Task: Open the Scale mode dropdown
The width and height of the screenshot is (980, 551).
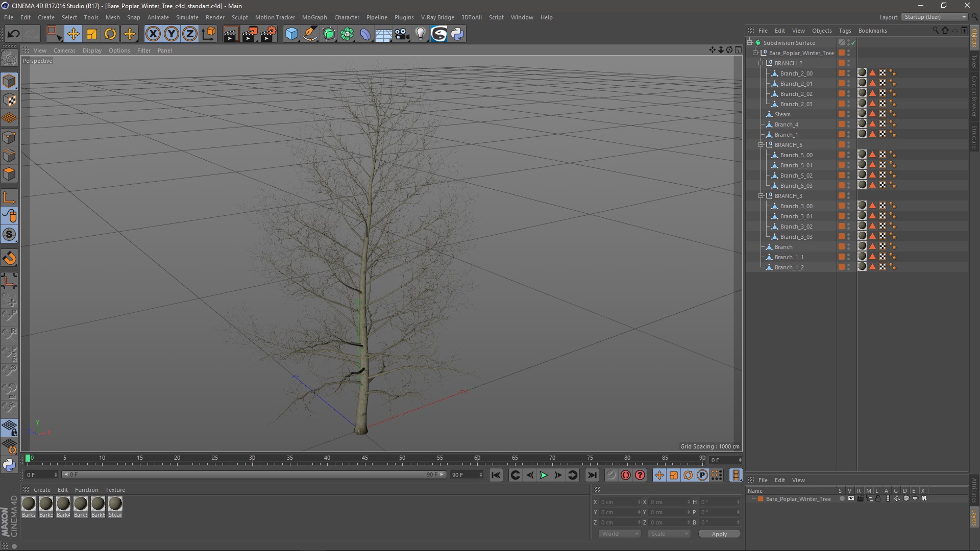Action: point(669,534)
